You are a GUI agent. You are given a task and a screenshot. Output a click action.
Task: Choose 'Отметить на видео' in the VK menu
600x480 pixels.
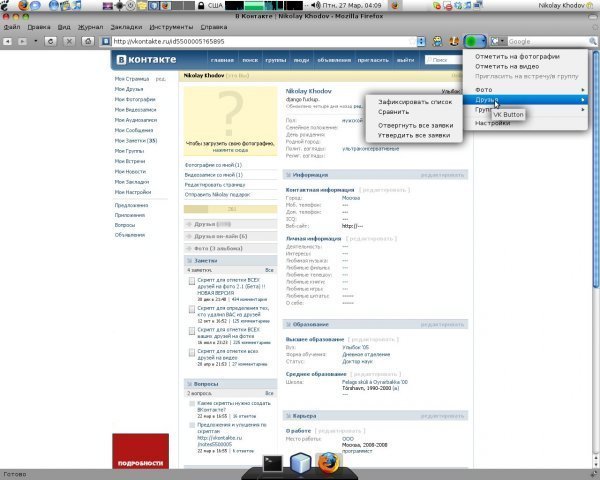[x=507, y=67]
